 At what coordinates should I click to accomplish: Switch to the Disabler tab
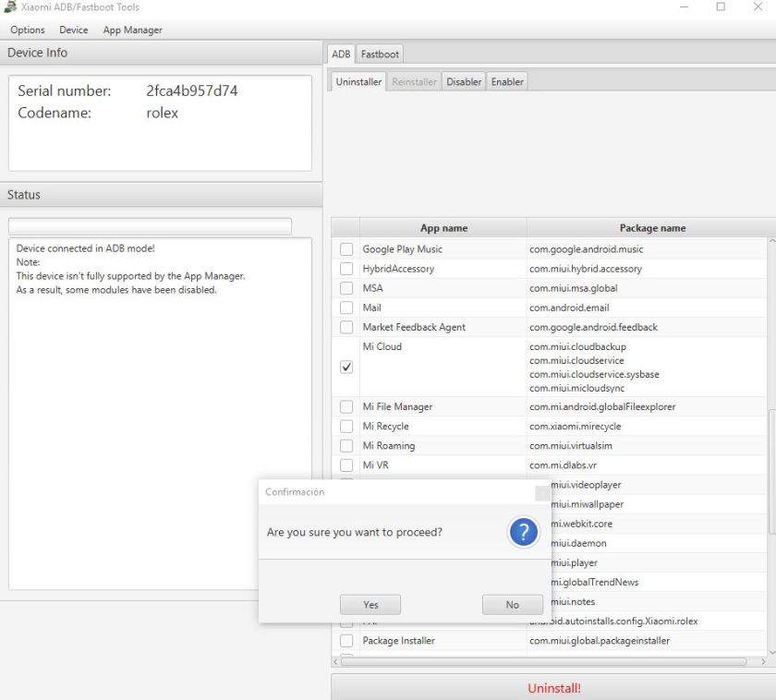[x=464, y=82]
